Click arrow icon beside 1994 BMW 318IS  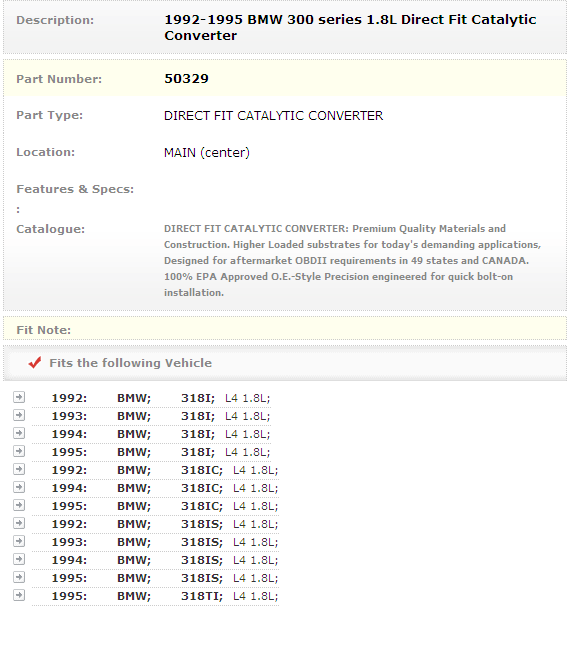point(19,559)
